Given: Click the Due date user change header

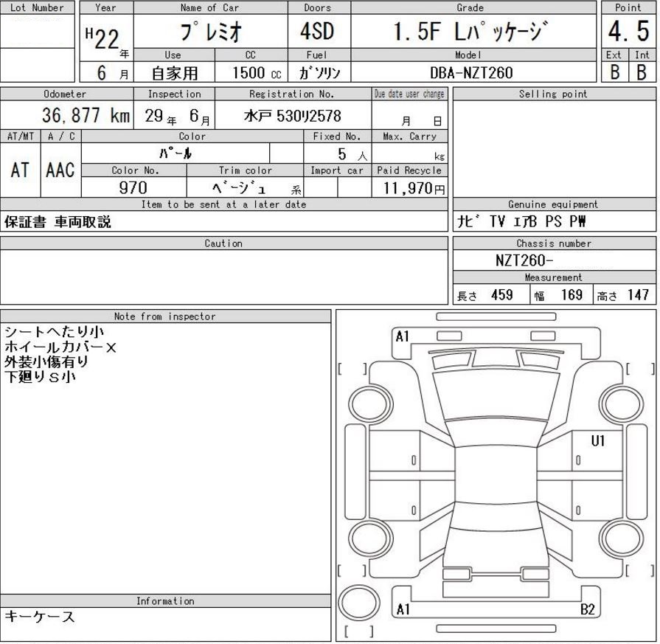Looking at the screenshot, I should point(409,94).
